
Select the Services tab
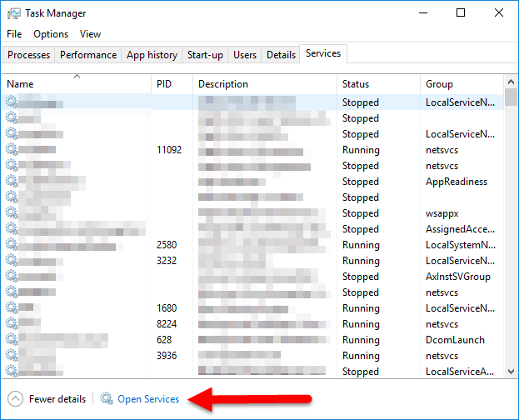(323, 53)
